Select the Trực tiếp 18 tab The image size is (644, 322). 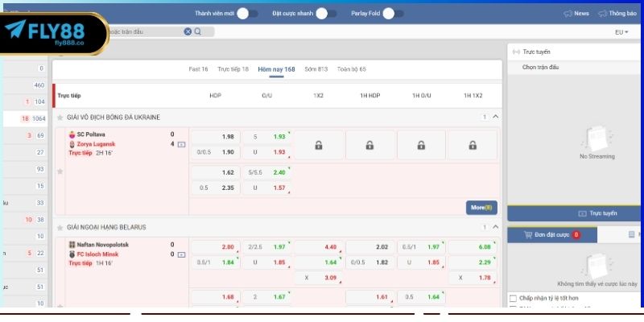click(x=233, y=69)
